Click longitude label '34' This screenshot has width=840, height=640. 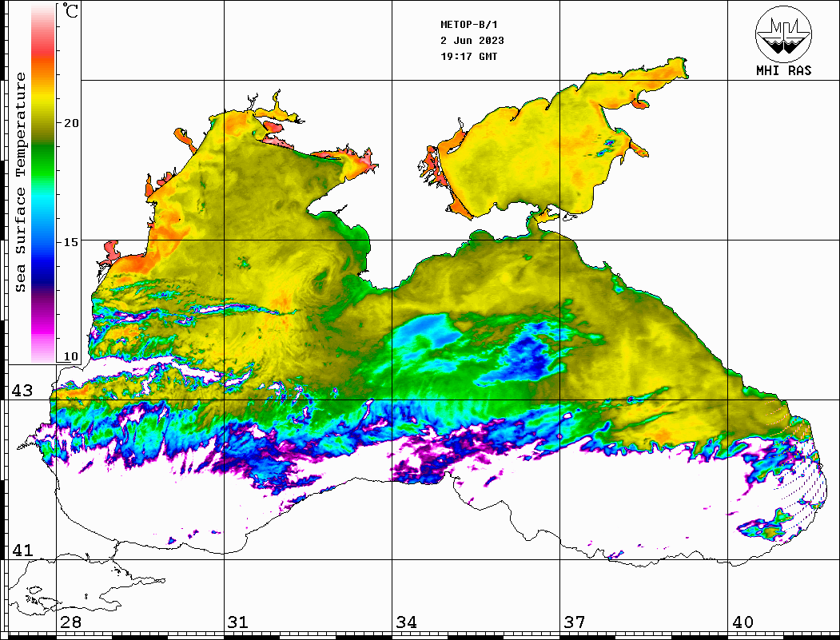406,622
